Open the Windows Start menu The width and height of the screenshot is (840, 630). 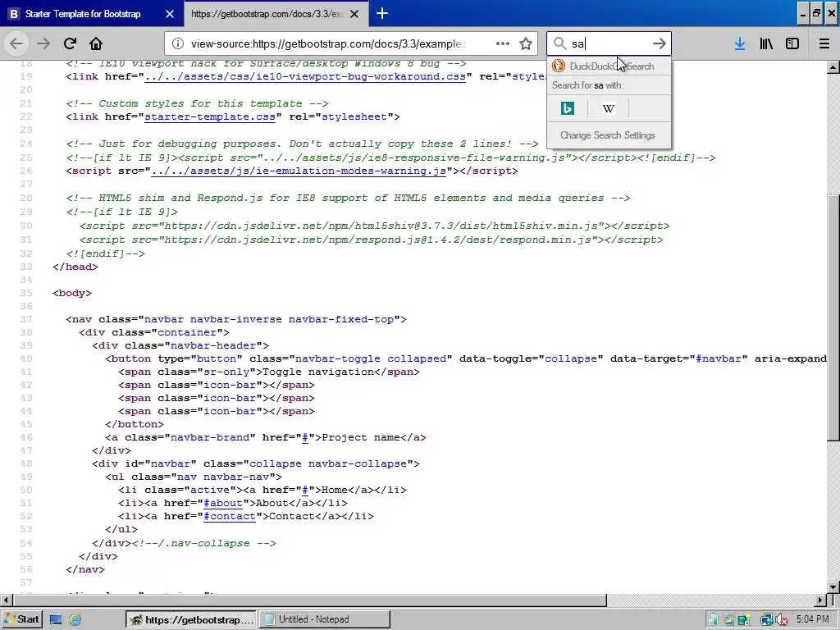click(x=22, y=619)
